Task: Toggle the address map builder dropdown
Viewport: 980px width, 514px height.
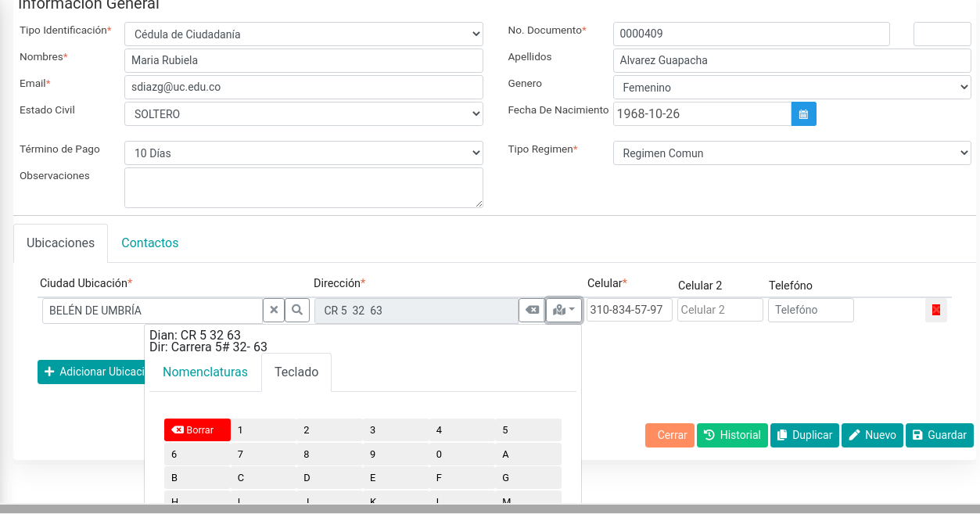Action: pyautogui.click(x=564, y=311)
